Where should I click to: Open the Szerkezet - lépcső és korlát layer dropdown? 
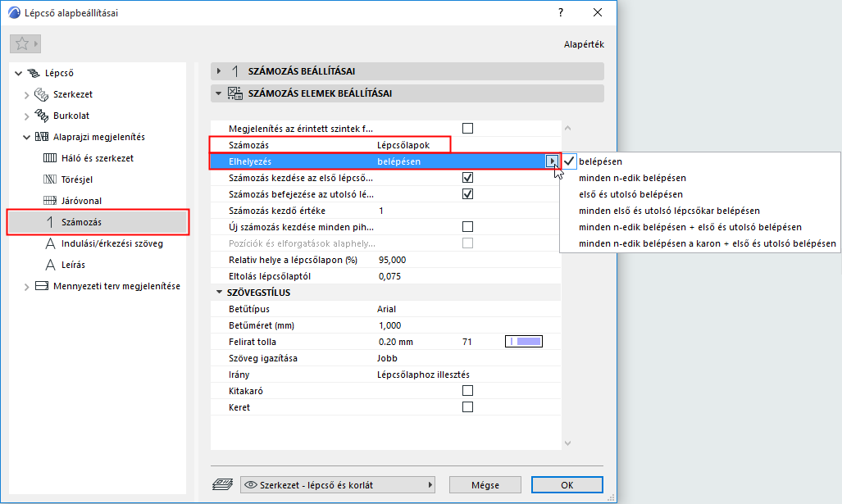pyautogui.click(x=337, y=484)
